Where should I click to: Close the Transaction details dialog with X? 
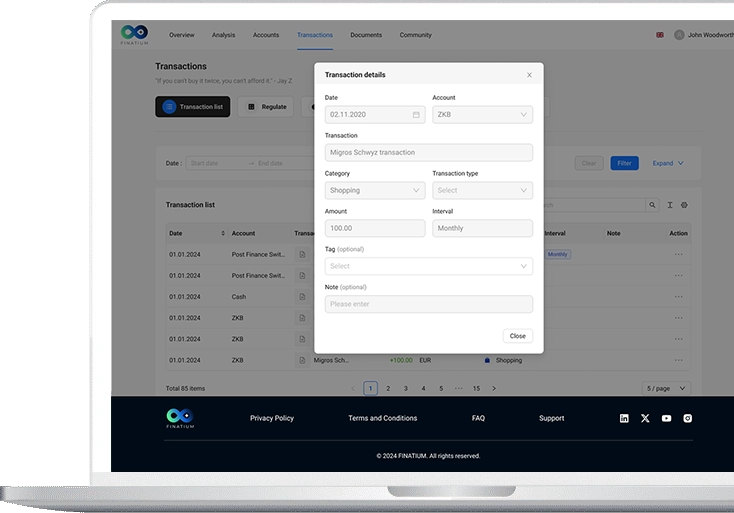[529, 75]
